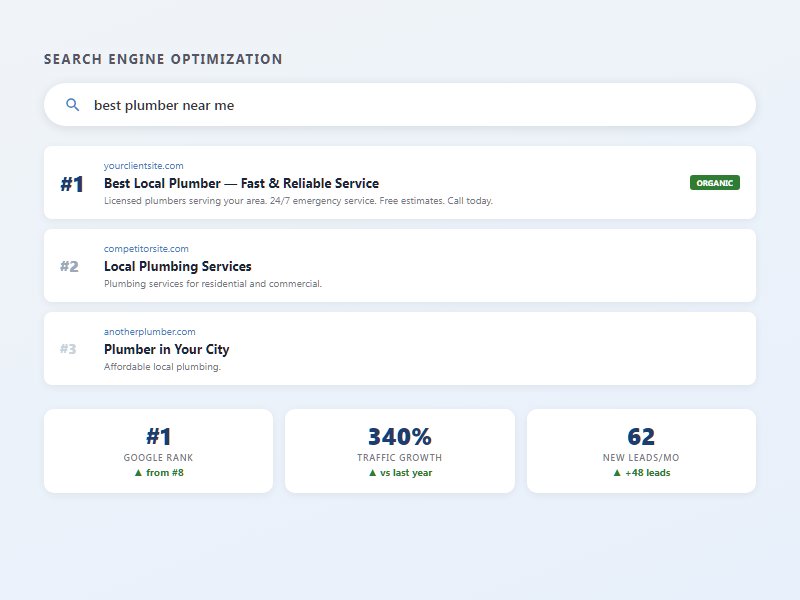Open the anotherplumber.com URL link
Image resolution: width=800 pixels, height=600 pixels.
click(149, 332)
